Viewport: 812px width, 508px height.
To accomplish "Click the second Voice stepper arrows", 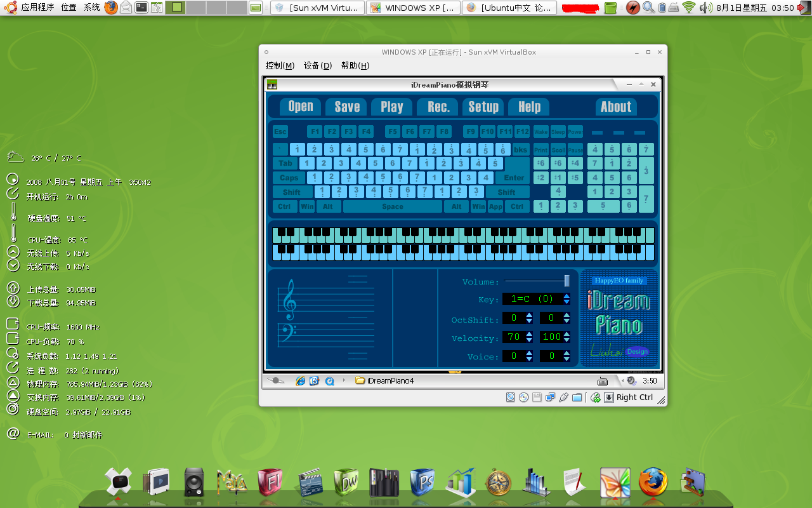I will tap(566, 356).
